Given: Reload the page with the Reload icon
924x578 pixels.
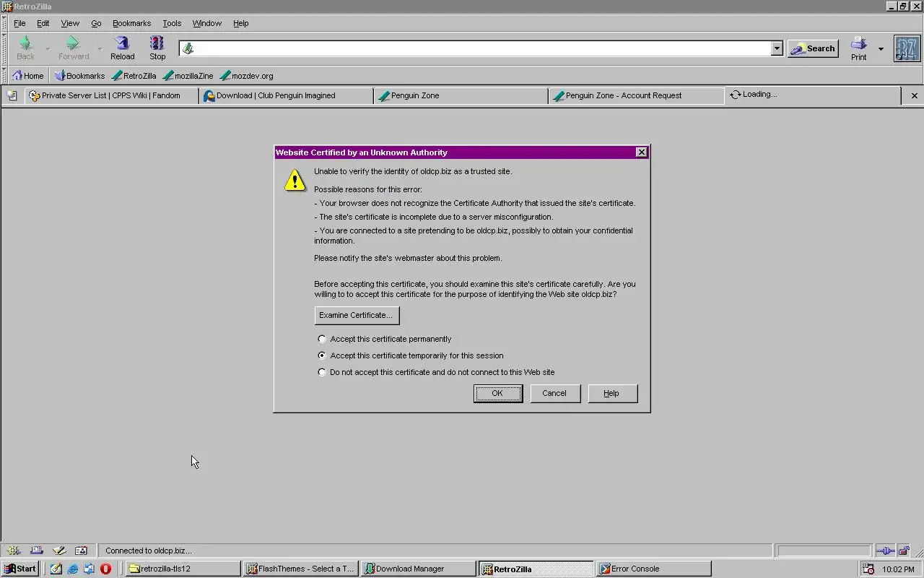Looking at the screenshot, I should pos(122,43).
